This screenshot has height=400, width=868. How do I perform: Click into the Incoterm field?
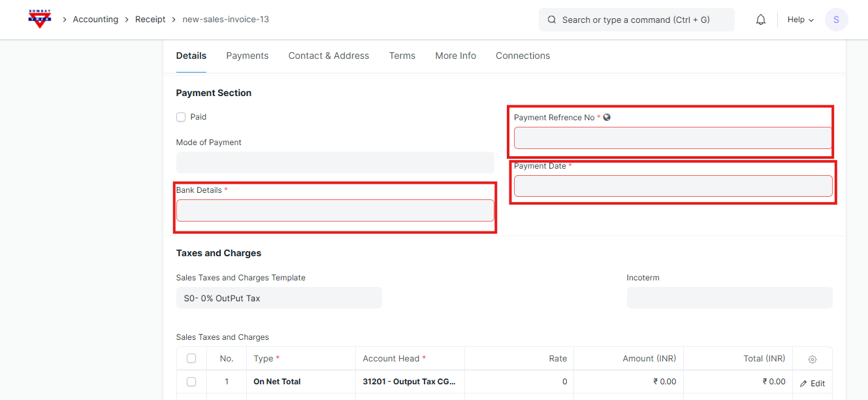tap(729, 298)
